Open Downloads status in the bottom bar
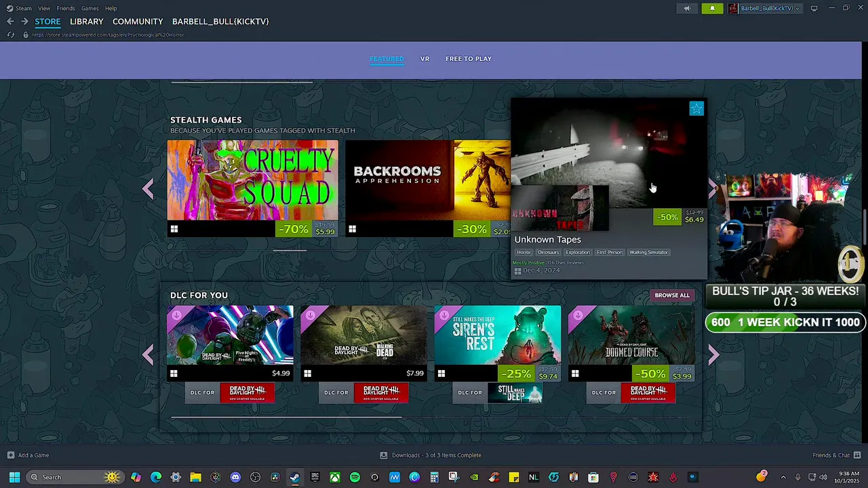The width and height of the screenshot is (868, 488). (x=431, y=455)
